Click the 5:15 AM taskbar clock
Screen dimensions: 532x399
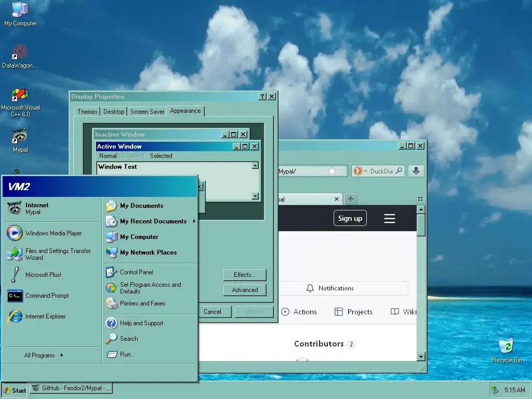(x=514, y=390)
